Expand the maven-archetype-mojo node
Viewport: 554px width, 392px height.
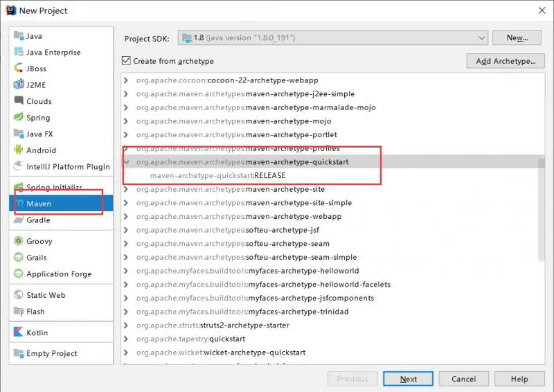click(126, 121)
